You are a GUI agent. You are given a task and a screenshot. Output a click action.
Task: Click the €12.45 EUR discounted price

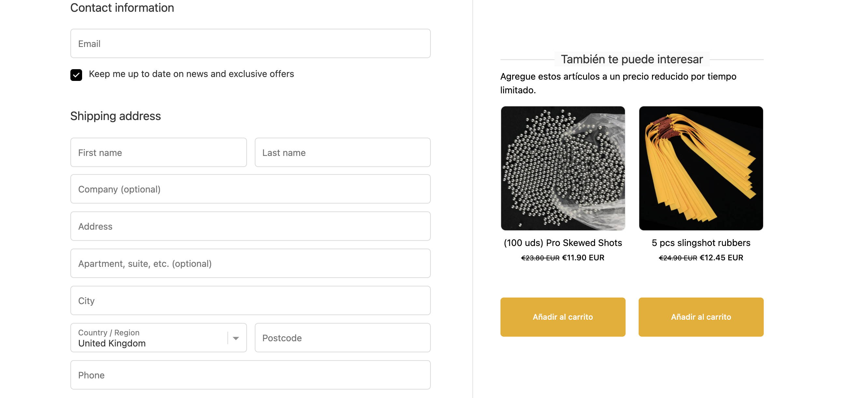pyautogui.click(x=721, y=258)
